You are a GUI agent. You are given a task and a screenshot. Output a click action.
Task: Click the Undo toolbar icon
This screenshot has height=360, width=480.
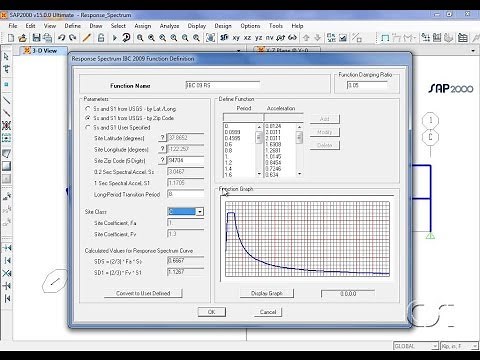point(61,38)
